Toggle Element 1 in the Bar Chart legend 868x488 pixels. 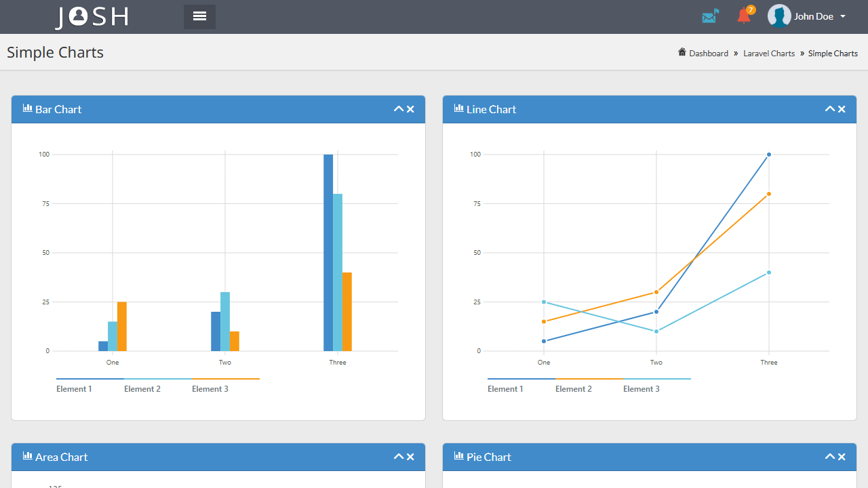pyautogui.click(x=74, y=389)
